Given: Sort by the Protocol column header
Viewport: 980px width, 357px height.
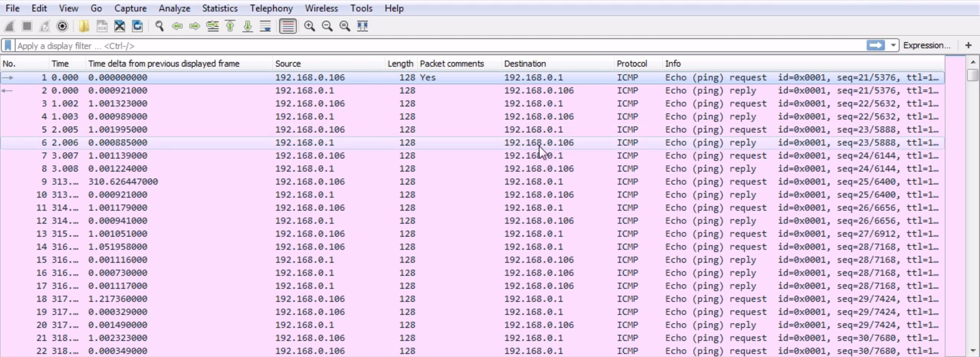Looking at the screenshot, I should click(x=632, y=63).
